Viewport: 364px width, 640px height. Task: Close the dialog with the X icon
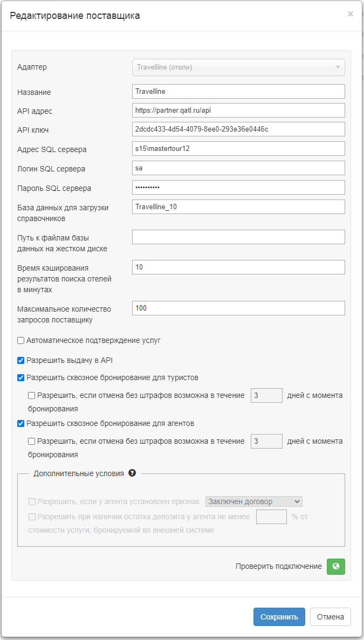click(x=351, y=14)
